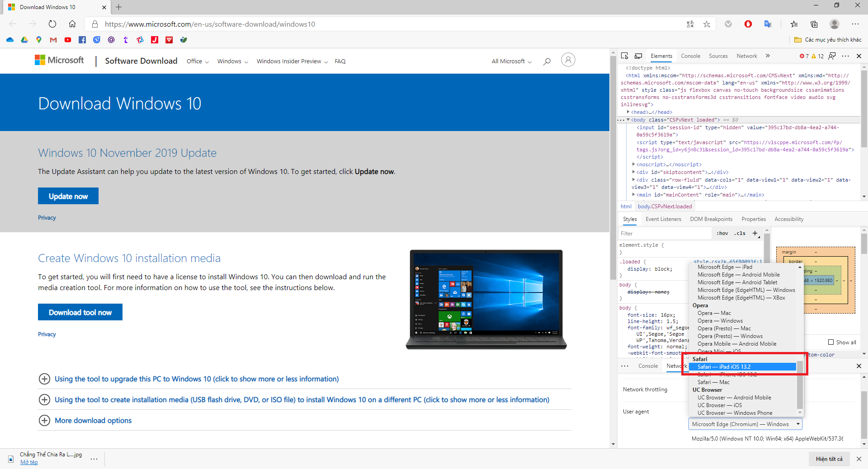Expand 'create installation media' for different PC section
868x469 pixels.
(x=302, y=399)
